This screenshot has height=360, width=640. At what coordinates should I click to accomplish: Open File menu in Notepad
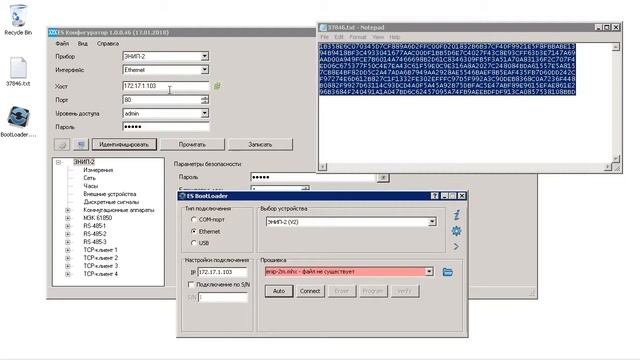[325, 37]
